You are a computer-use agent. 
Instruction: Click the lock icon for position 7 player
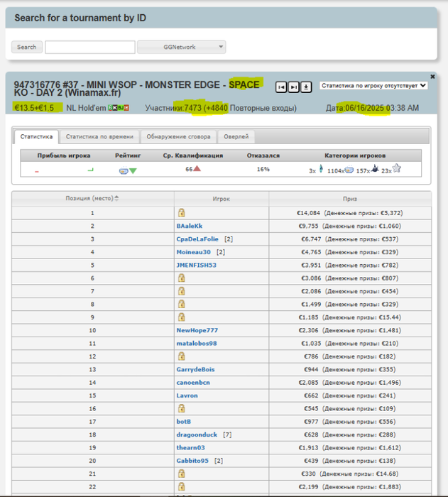tap(181, 291)
